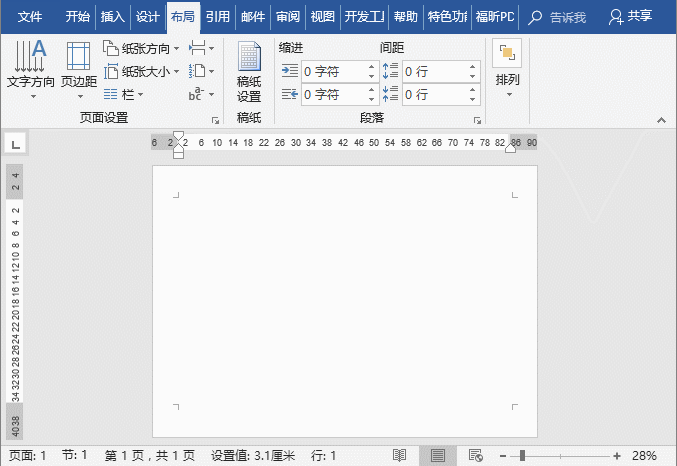Select the 布局 layout tab
This screenshot has height=466, width=677.
(183, 17)
